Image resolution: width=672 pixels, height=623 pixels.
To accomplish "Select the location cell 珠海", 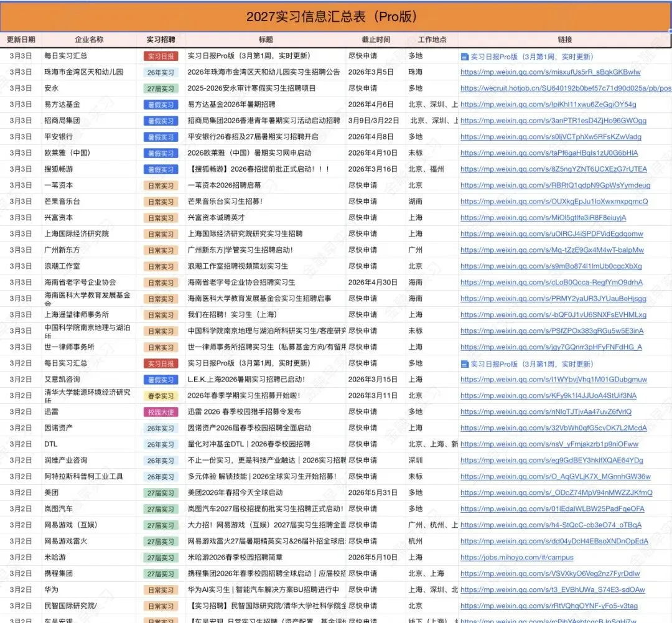I will click(432, 72).
